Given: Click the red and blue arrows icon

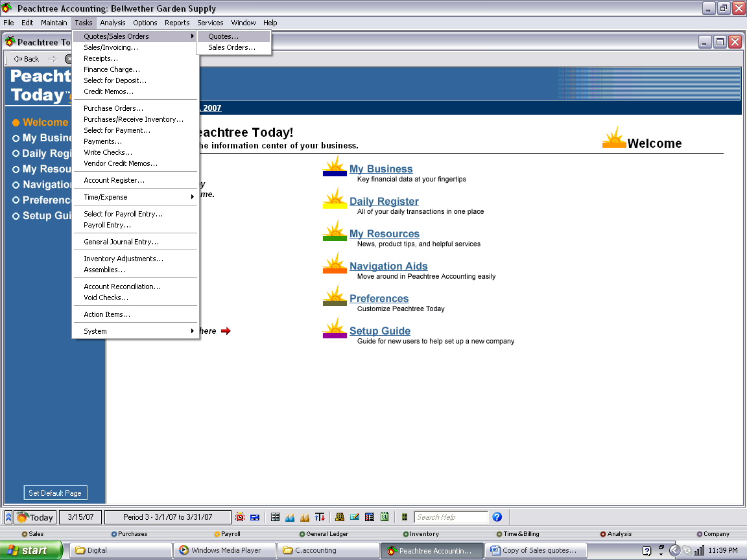Looking at the screenshot, I should [x=320, y=517].
